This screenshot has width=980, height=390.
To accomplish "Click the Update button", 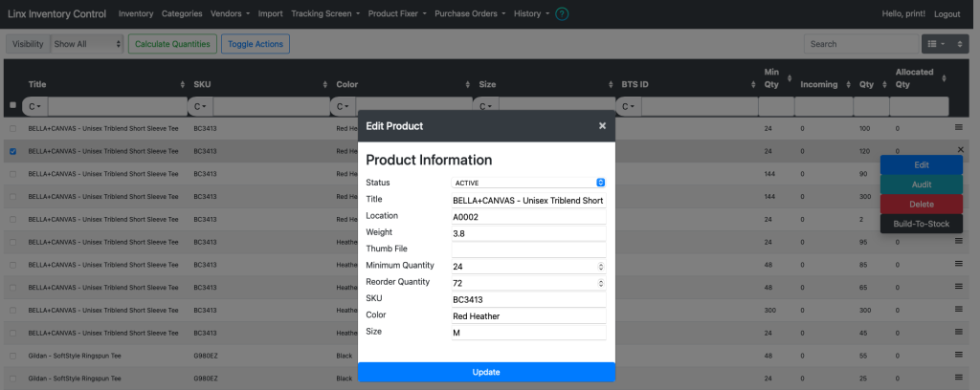I will (486, 372).
